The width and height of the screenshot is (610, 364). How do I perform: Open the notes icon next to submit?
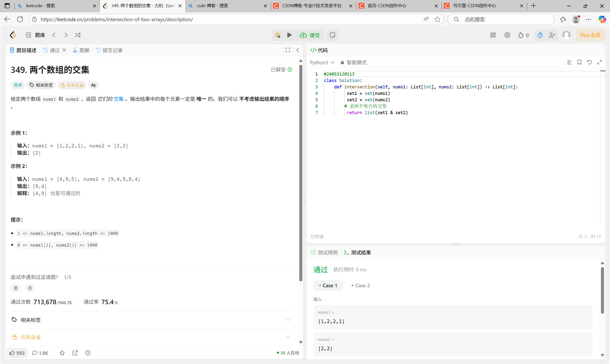(332, 35)
